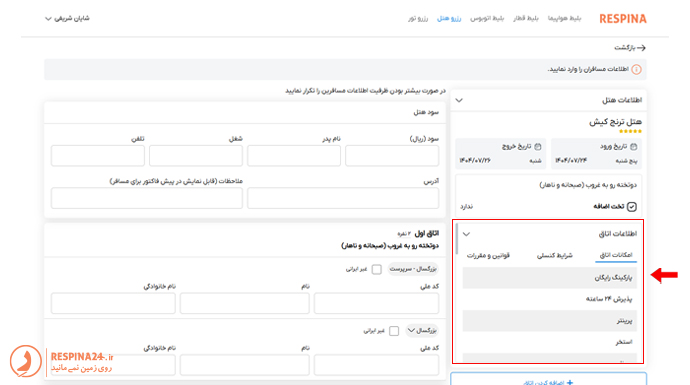This screenshot has width=690, height=385.
Task: Click the hotel name هتل ترنج کیش
Action: [x=615, y=121]
